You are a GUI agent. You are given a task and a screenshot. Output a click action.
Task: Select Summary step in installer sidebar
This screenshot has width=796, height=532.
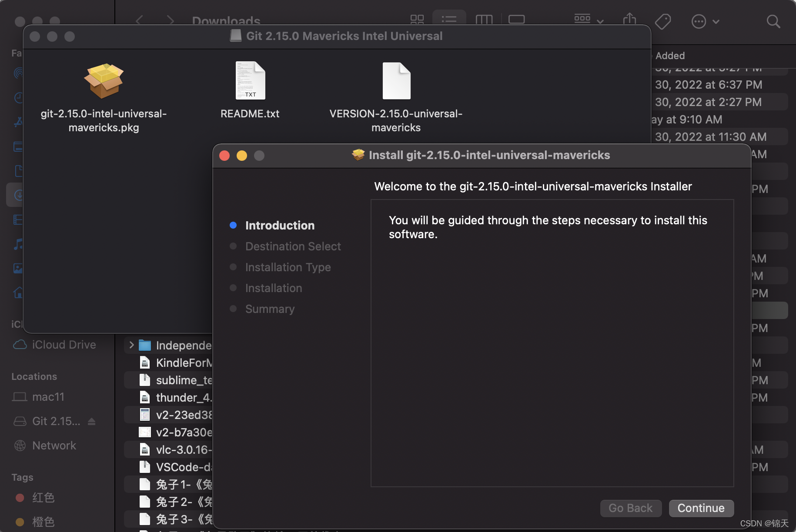(x=270, y=309)
